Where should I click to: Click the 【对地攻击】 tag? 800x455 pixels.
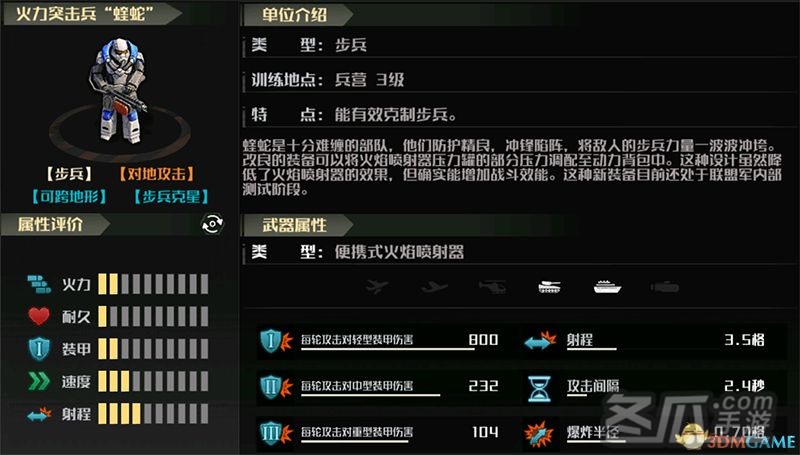tap(156, 174)
